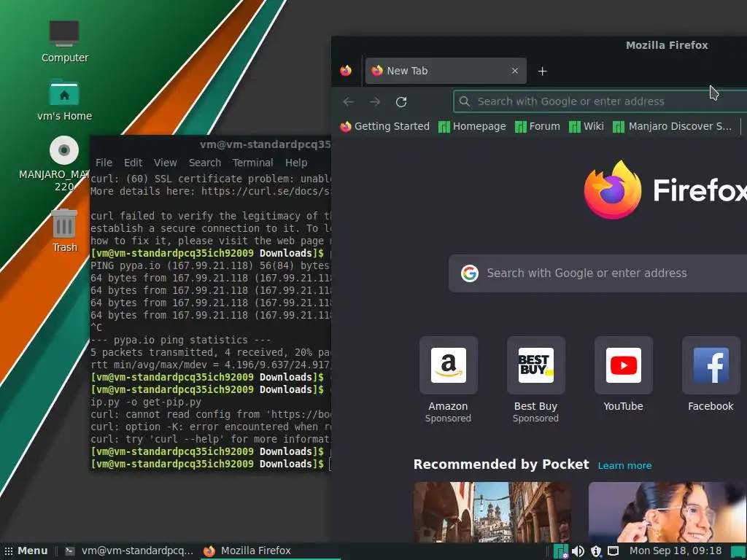Select the MANJARO_MATE disc icon on desktop
Screen dimensions: 747x560
tap(64, 164)
